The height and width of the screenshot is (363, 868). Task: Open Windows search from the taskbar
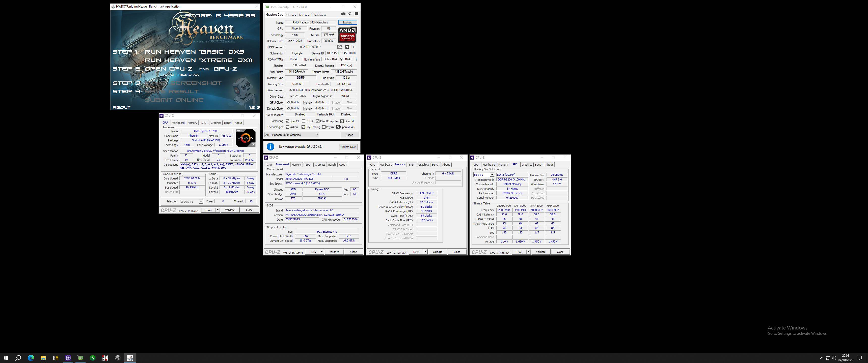pyautogui.click(x=18, y=358)
